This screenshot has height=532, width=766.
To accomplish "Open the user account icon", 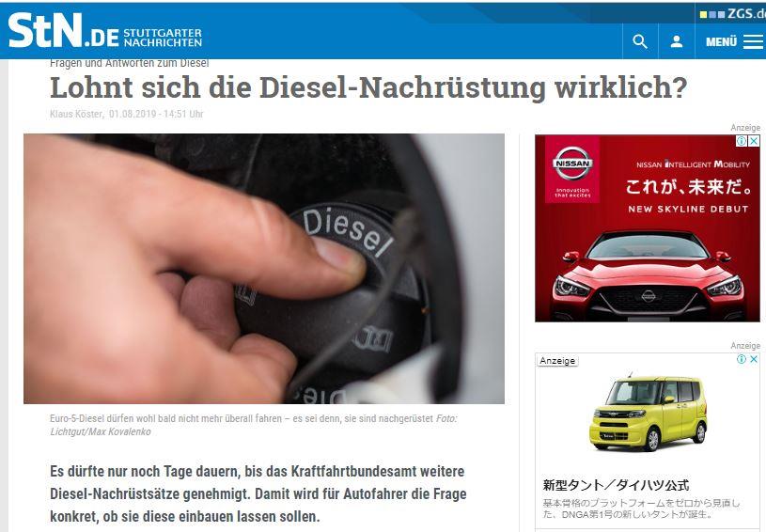I will click(677, 41).
